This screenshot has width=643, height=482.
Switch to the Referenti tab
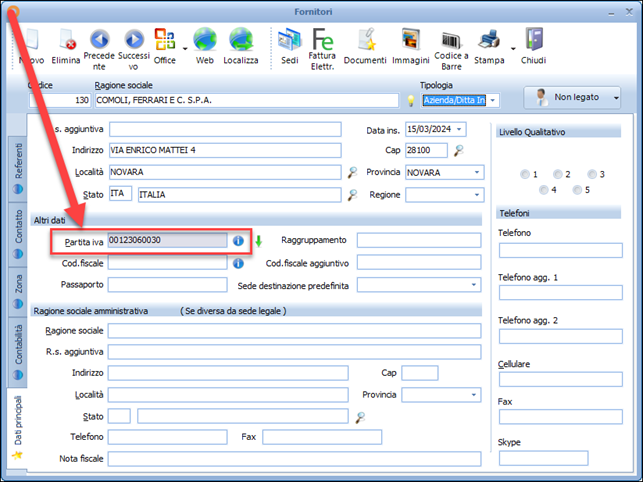tap(18, 169)
